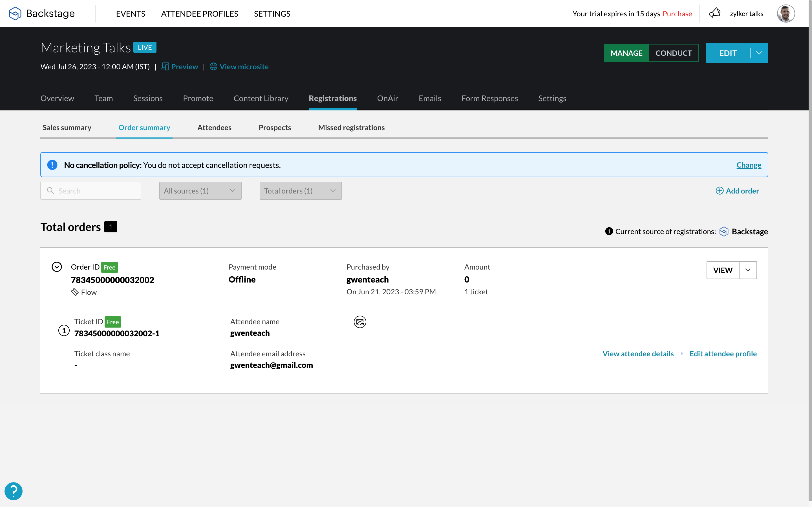Collapse the order details chevron circle
The image size is (812, 507).
(x=57, y=267)
